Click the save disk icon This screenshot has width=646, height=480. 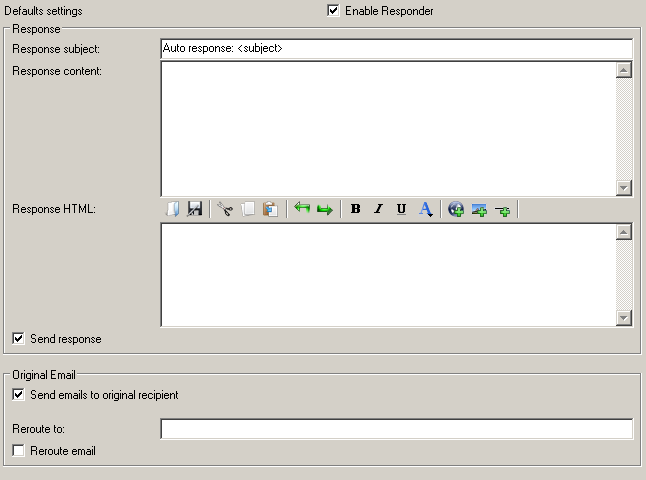(195, 209)
